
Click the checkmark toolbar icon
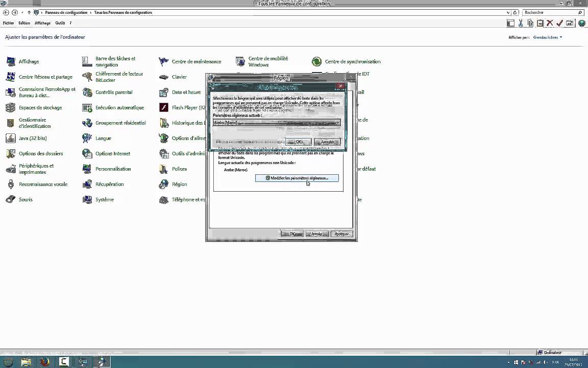[559, 24]
